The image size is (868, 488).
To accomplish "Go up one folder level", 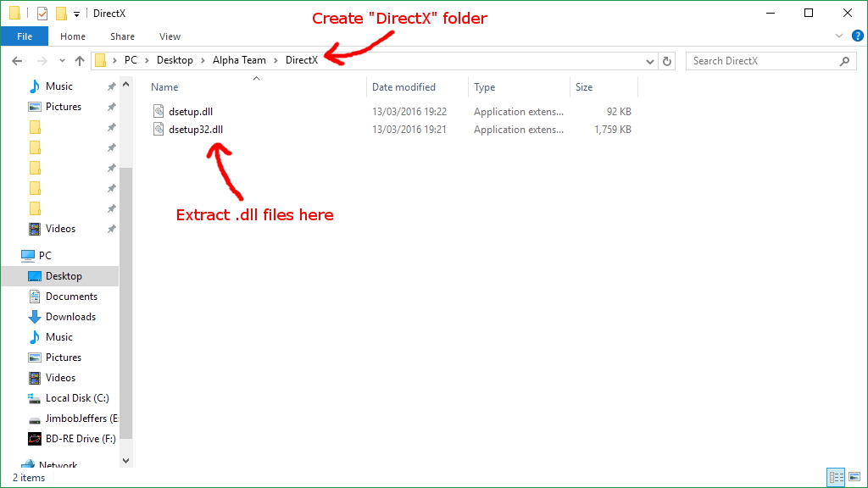I will coord(80,61).
